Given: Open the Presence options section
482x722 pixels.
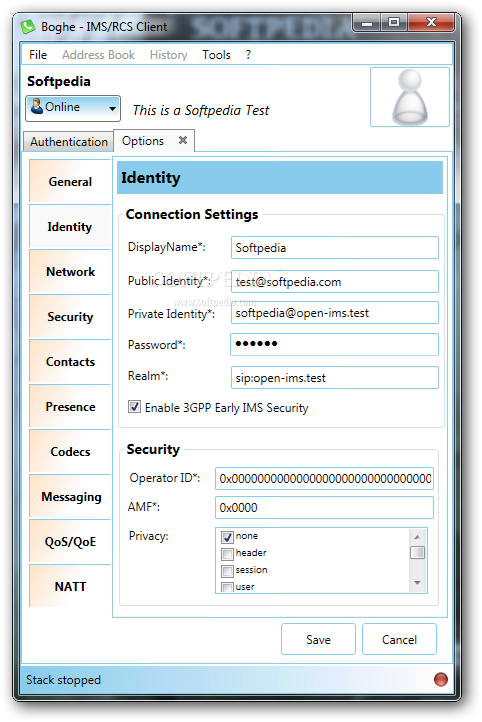Looking at the screenshot, I should tap(70, 407).
